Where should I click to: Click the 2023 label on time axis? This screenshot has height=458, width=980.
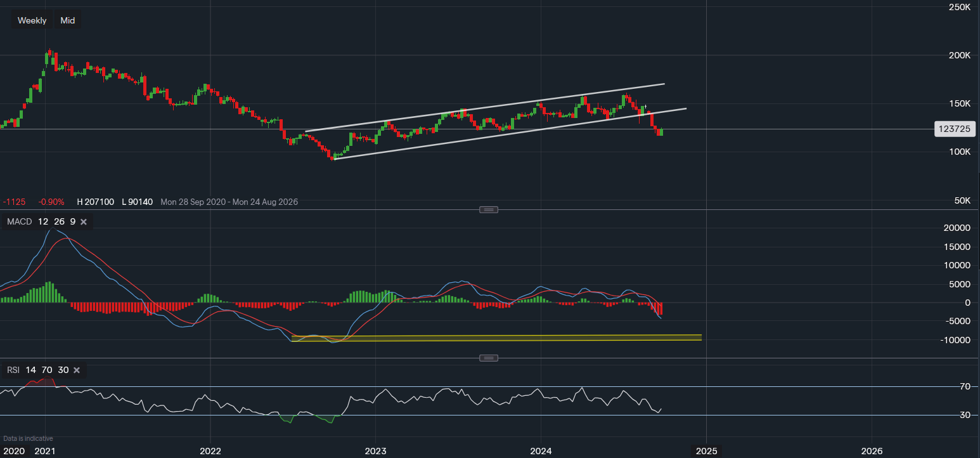pyautogui.click(x=375, y=451)
